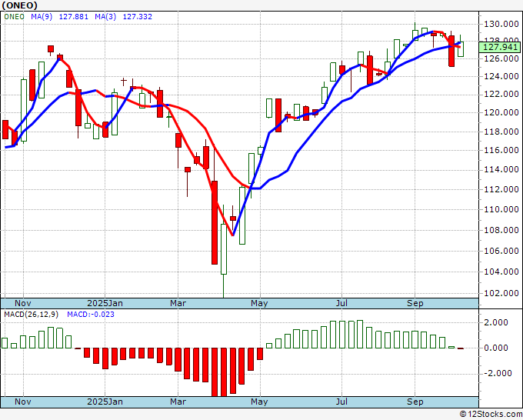This screenshot has width=523, height=420.
Task: Click Sep on the MACD time axis
Action: pos(415,402)
